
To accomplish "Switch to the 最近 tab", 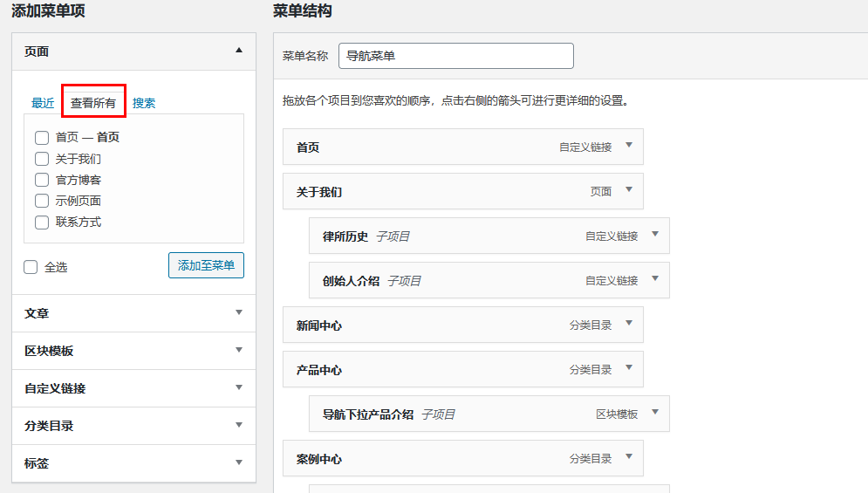I will (43, 103).
